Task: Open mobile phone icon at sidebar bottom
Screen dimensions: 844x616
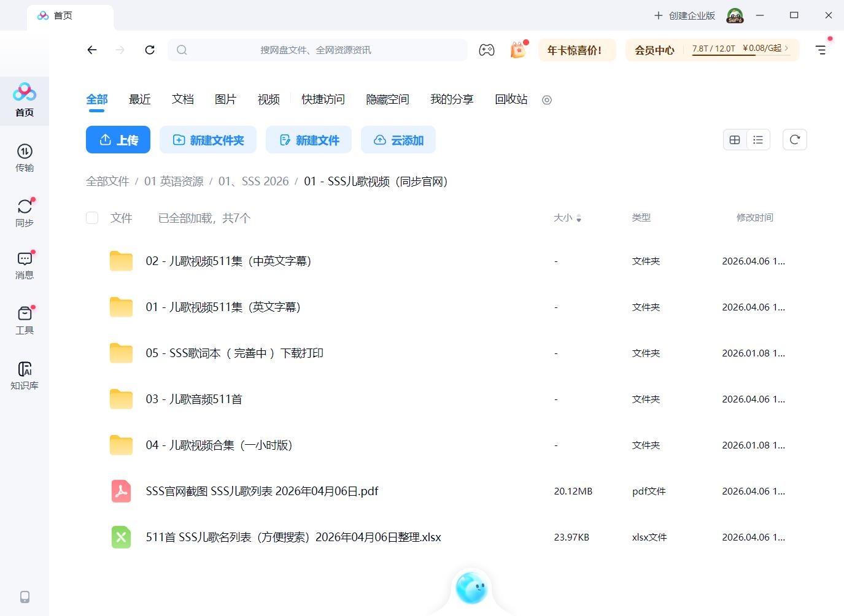Action: (x=25, y=596)
